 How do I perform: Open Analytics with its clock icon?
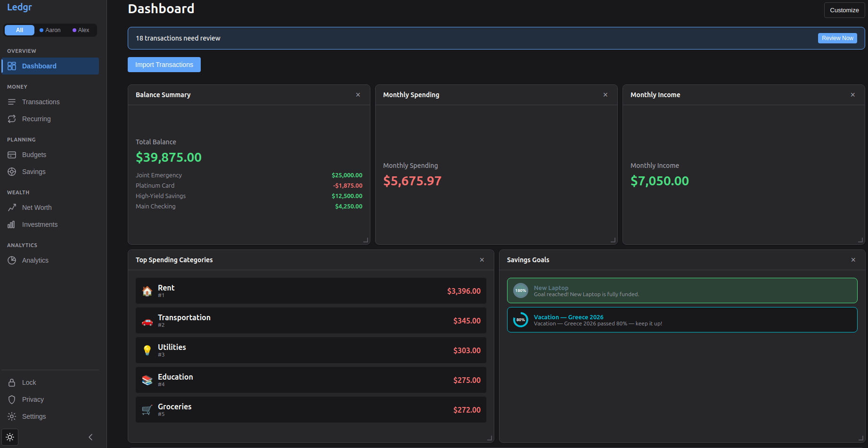(12, 260)
